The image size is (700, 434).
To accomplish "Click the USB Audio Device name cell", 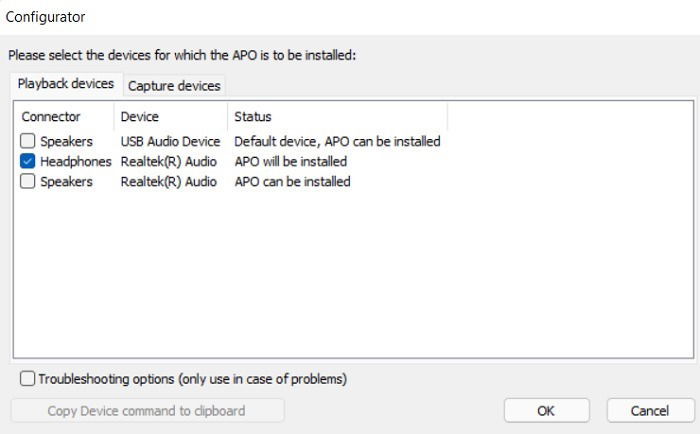I will pyautogui.click(x=171, y=142).
